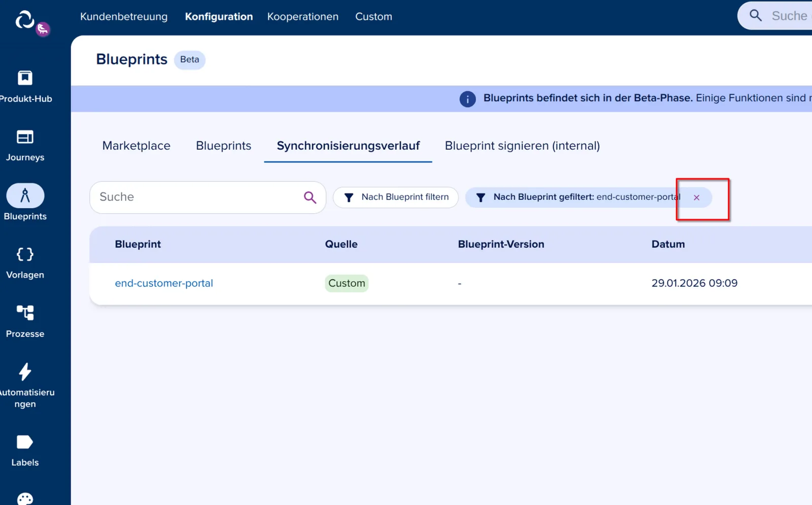This screenshot has width=812, height=505.
Task: Click the Nach Blueprint filtern button
Action: point(396,197)
